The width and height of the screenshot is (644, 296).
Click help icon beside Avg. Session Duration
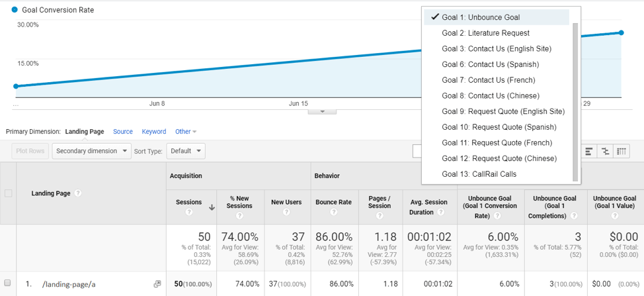coord(441,213)
